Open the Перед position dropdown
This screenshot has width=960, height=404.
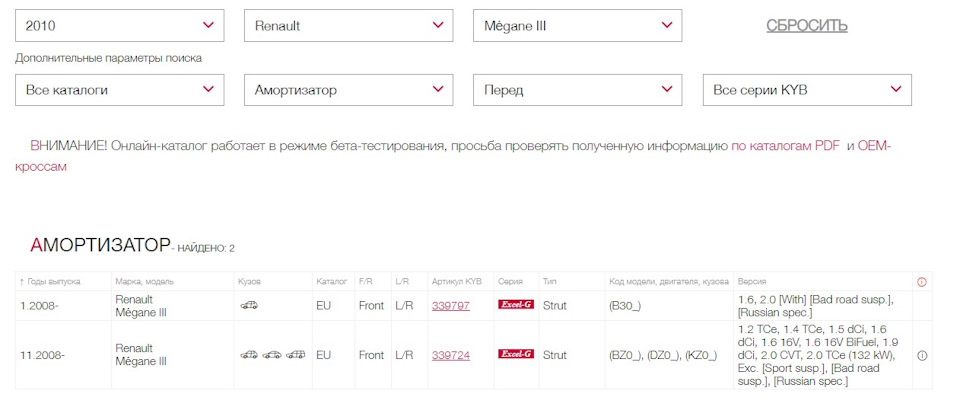pos(577,90)
